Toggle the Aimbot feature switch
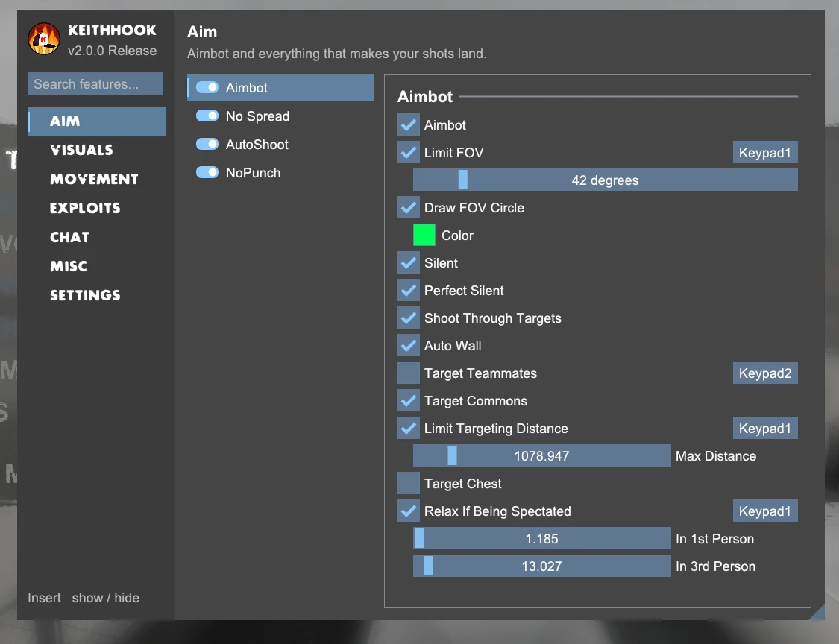This screenshot has height=644, width=839. tap(207, 87)
